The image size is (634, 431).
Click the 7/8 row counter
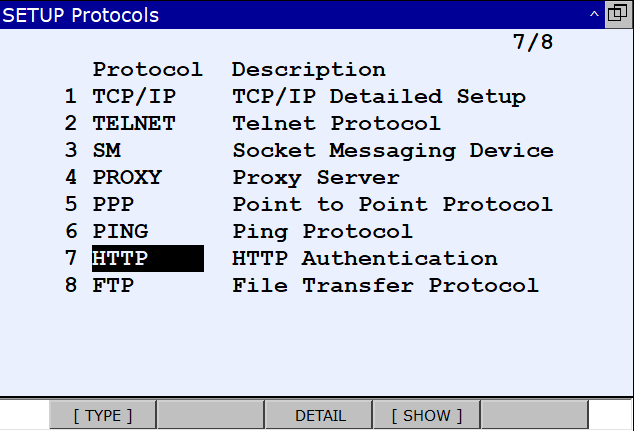[x=532, y=43]
